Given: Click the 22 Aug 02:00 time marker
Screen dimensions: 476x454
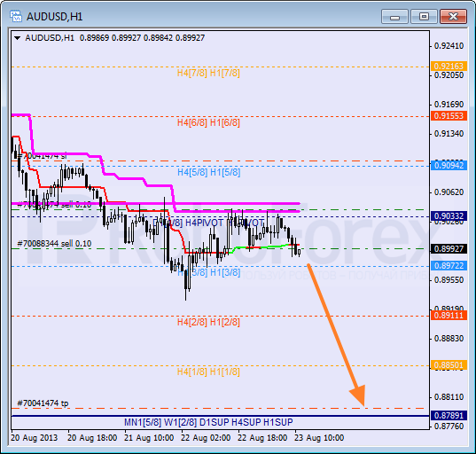Looking at the screenshot, I should point(206,438).
